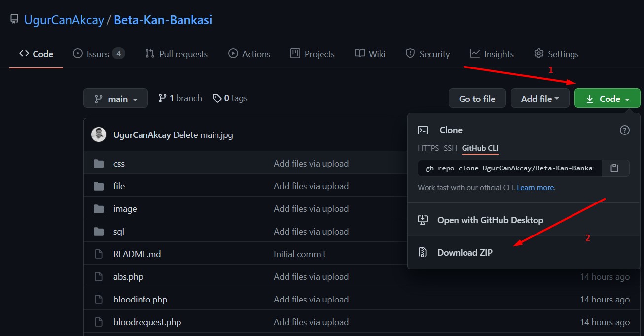Follow the Learn more link
Viewport: 644px width, 336px height.
(536, 187)
